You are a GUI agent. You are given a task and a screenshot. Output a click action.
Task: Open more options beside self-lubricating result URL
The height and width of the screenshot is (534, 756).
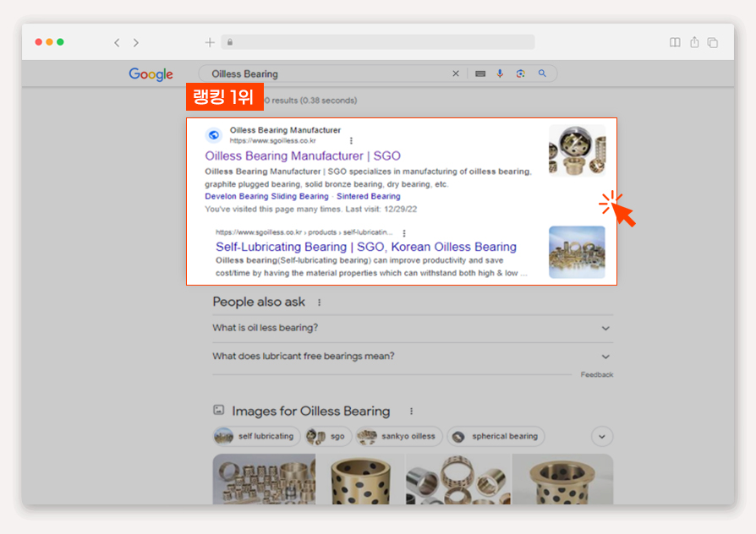pyautogui.click(x=404, y=233)
